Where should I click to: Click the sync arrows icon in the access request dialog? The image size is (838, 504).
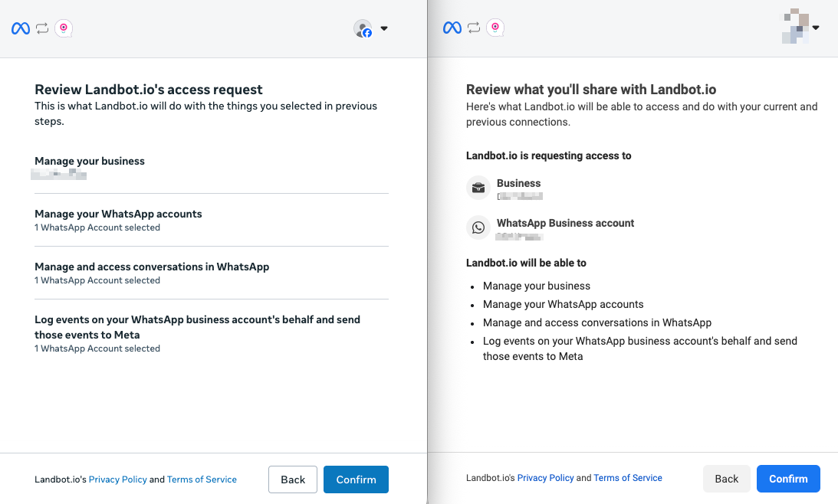(x=42, y=28)
